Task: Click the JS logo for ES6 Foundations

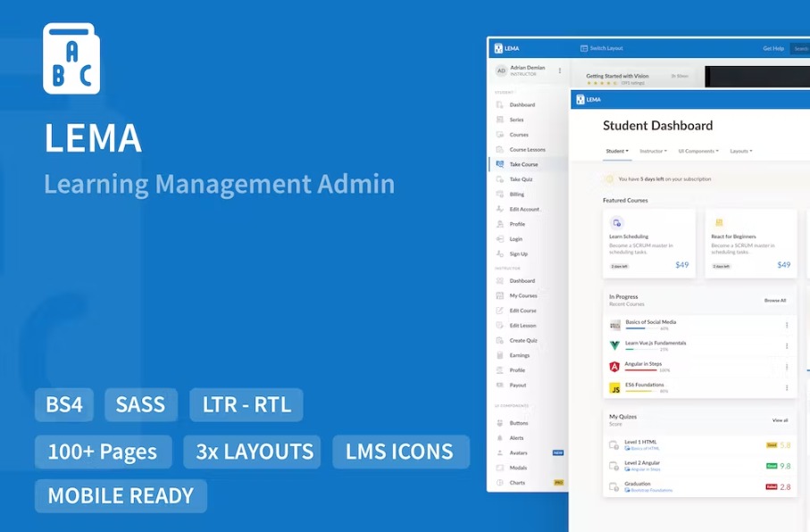Action: [x=614, y=388]
